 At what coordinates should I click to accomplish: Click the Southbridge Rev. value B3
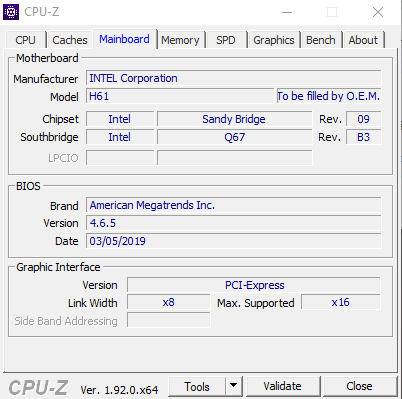tap(363, 137)
